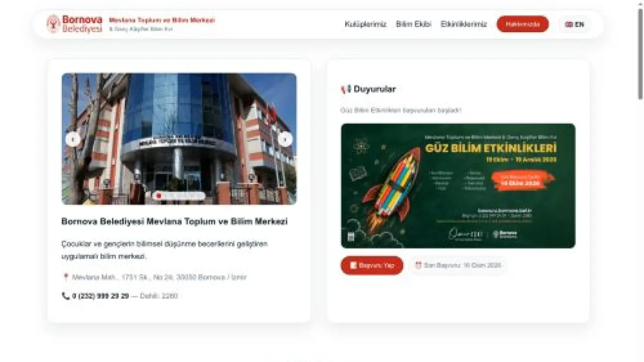Click the red Hakkımızda button
This screenshot has width=644, height=362.
coord(523,24)
